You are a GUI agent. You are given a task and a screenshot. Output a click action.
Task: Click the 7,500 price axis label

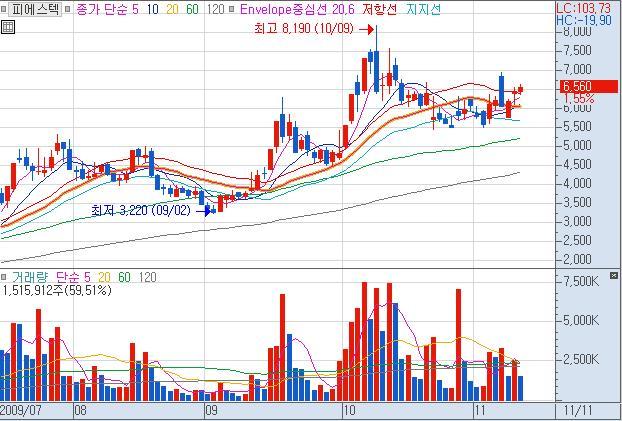pyautogui.click(x=578, y=50)
